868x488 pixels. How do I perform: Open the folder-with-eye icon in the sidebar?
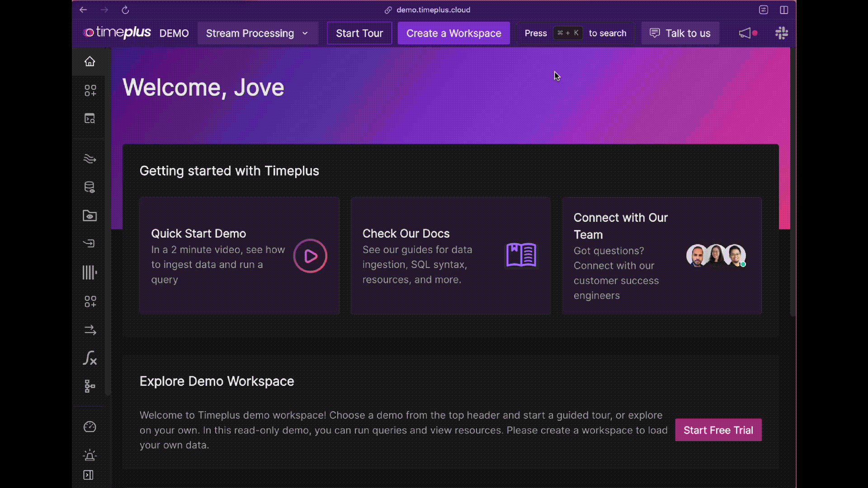[x=90, y=216]
